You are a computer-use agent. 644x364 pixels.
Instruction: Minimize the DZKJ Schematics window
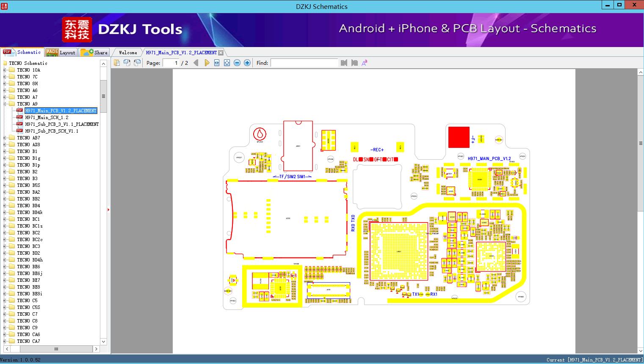point(607,5)
